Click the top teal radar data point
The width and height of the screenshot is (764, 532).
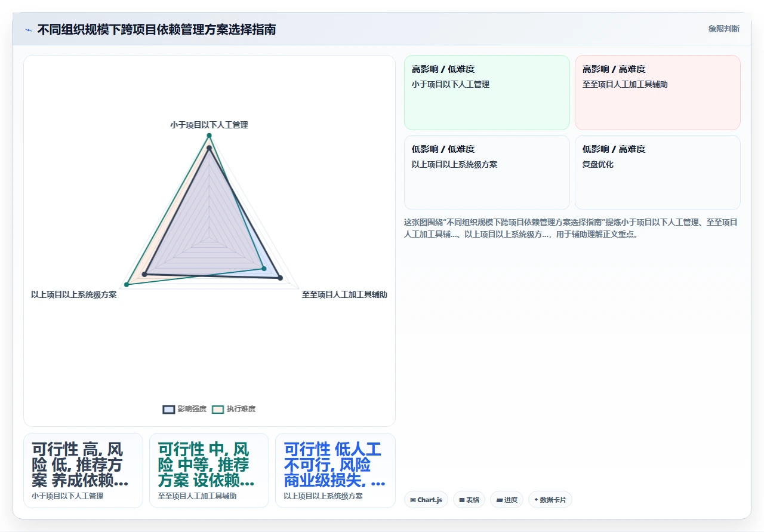209,136
